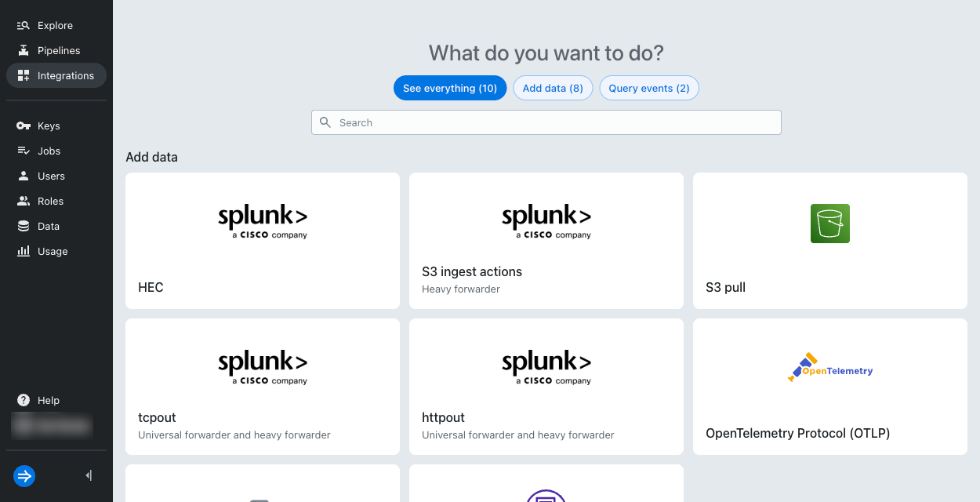Open the S3 pull integration card

click(830, 241)
